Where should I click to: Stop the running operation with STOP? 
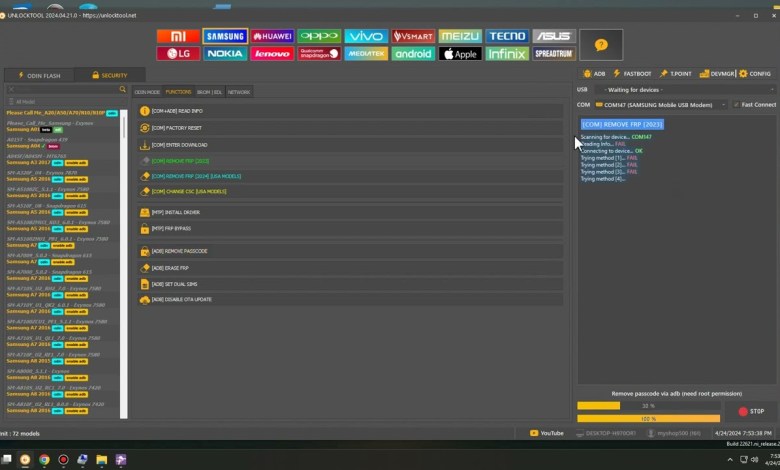tap(751, 411)
